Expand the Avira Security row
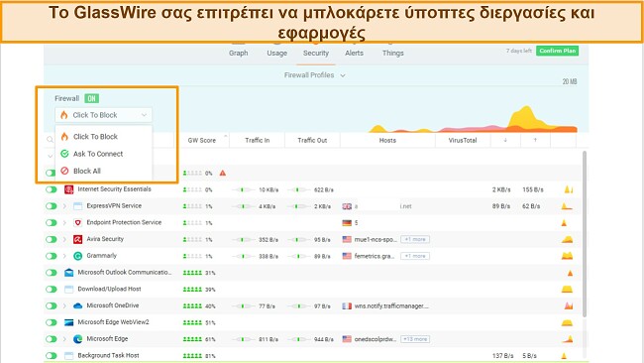This screenshot has height=363, width=644. point(64,239)
